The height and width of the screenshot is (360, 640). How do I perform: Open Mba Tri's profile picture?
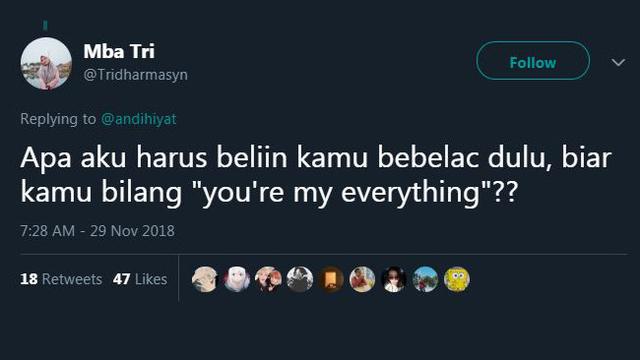pyautogui.click(x=46, y=63)
